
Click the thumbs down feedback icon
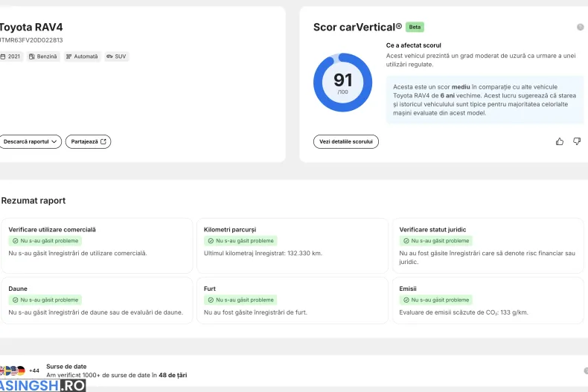coord(577,141)
